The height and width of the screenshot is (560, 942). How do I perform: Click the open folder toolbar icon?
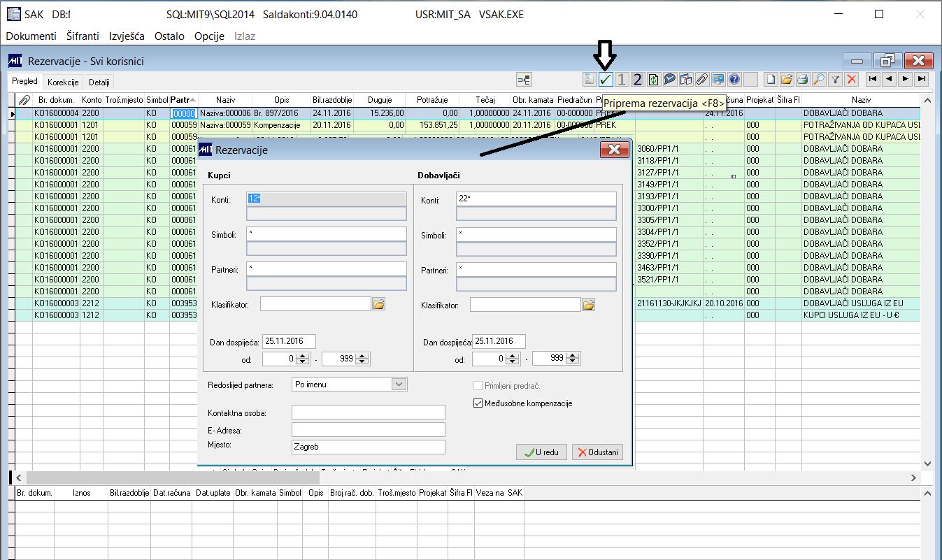point(787,79)
